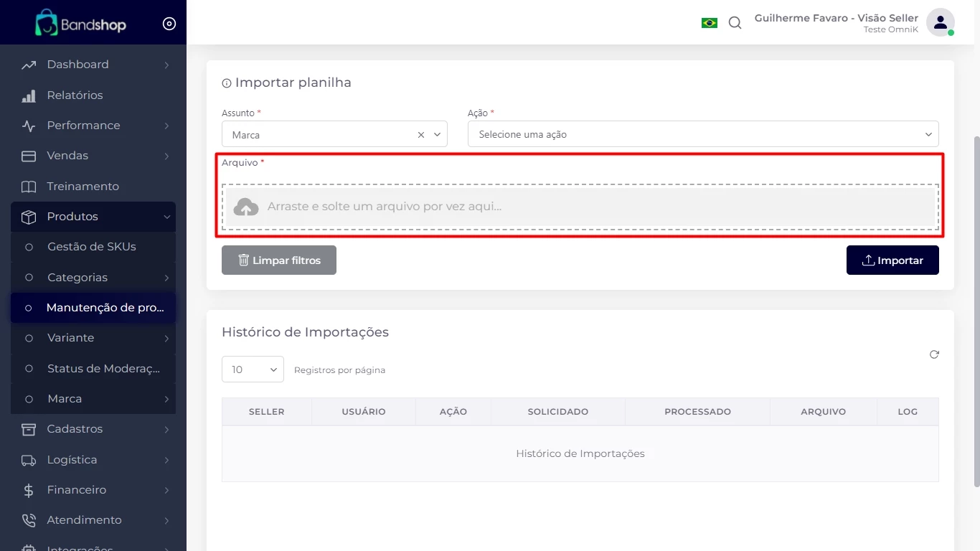Toggle the sidebar pin circle icon
The width and height of the screenshot is (980, 551).
pos(169,24)
